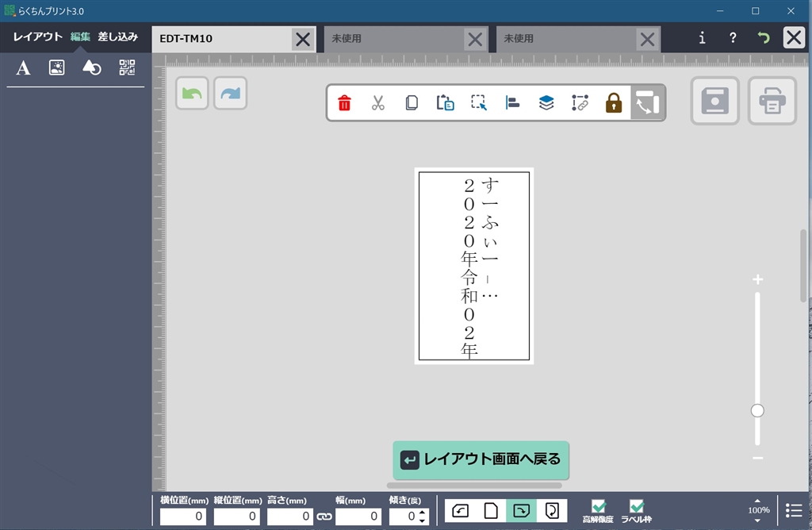Click the Save disk button
This screenshot has width=812, height=530.
click(x=715, y=101)
